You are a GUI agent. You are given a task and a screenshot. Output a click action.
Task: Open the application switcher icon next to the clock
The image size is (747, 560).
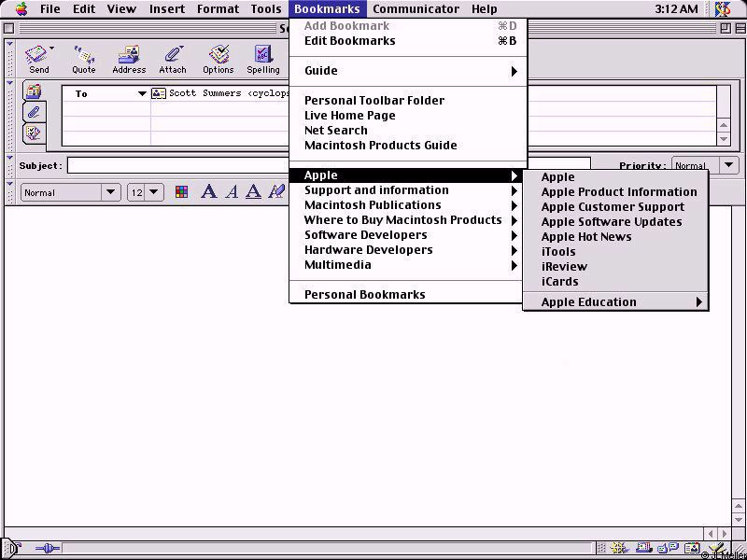click(723, 8)
